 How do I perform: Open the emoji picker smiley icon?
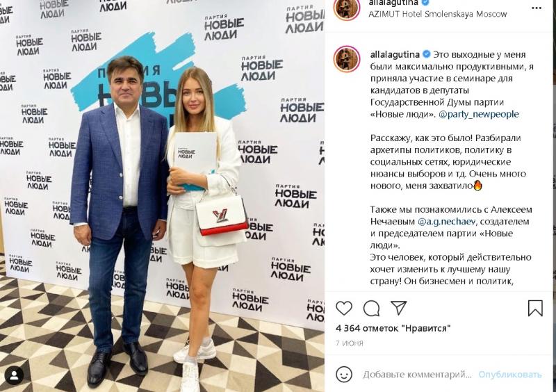pyautogui.click(x=343, y=374)
